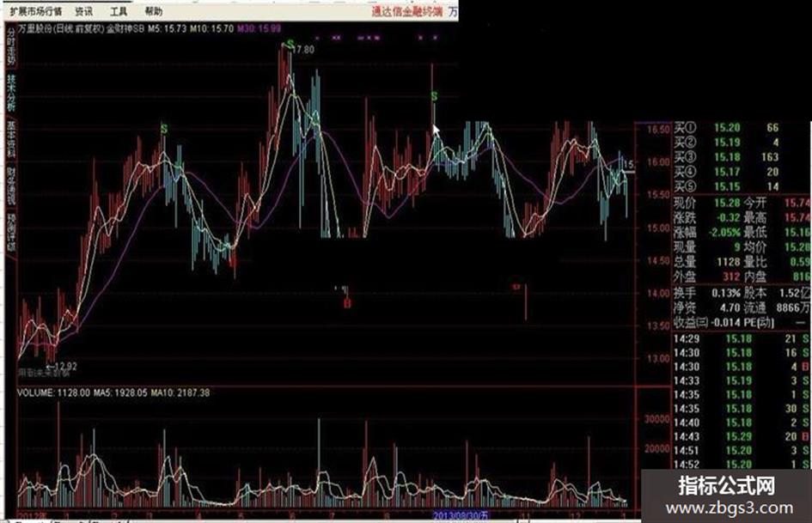Viewport: 812px width, 523px height.
Task: Open the 工具 menu
Action: (119, 11)
